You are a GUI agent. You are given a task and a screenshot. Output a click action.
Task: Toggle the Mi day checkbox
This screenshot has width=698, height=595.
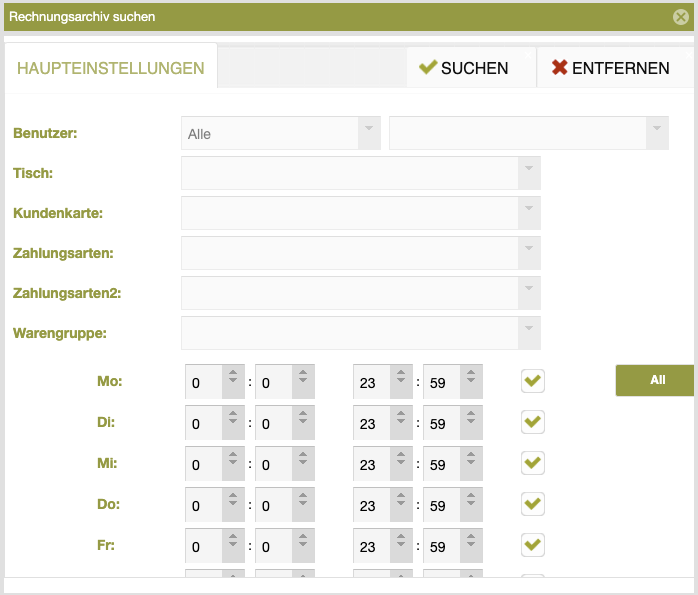(x=533, y=463)
